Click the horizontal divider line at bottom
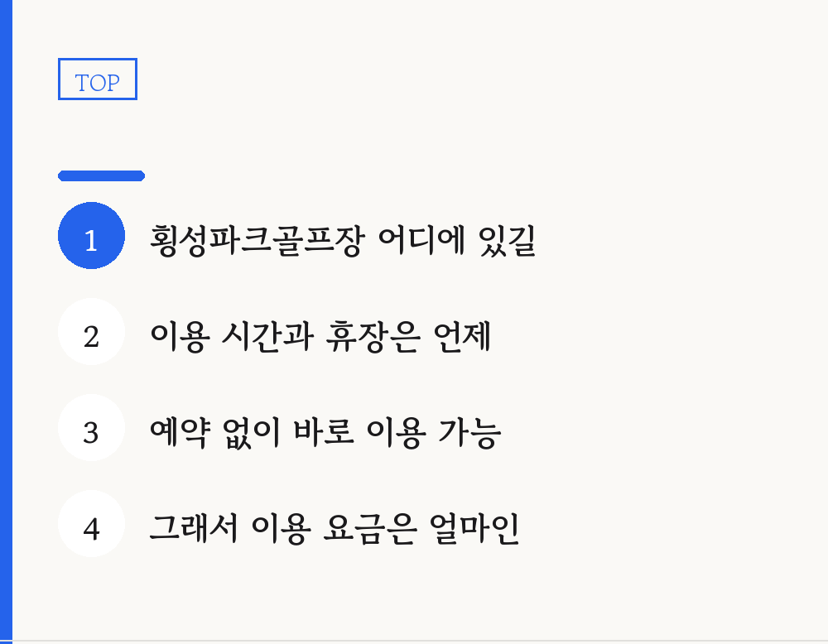828x644 pixels. [x=414, y=642]
